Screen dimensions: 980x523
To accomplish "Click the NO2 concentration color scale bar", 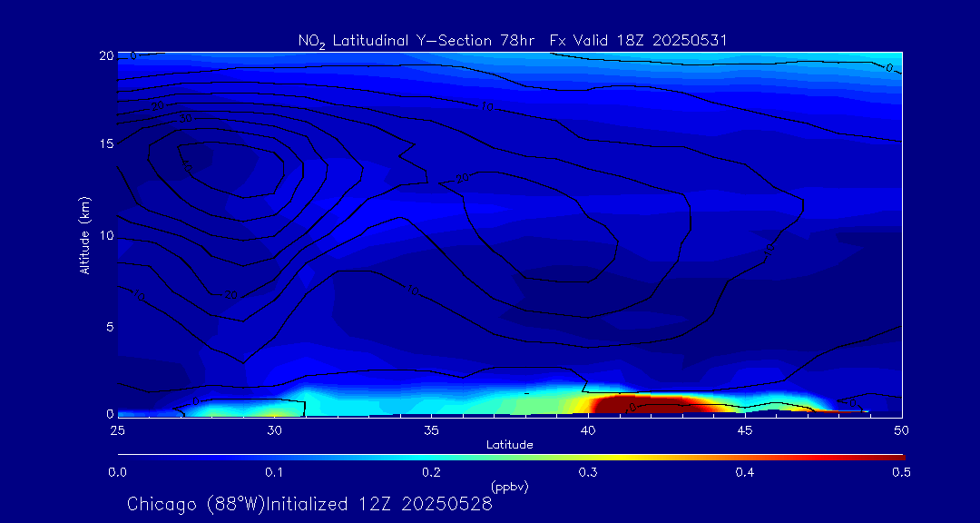I will [x=511, y=458].
